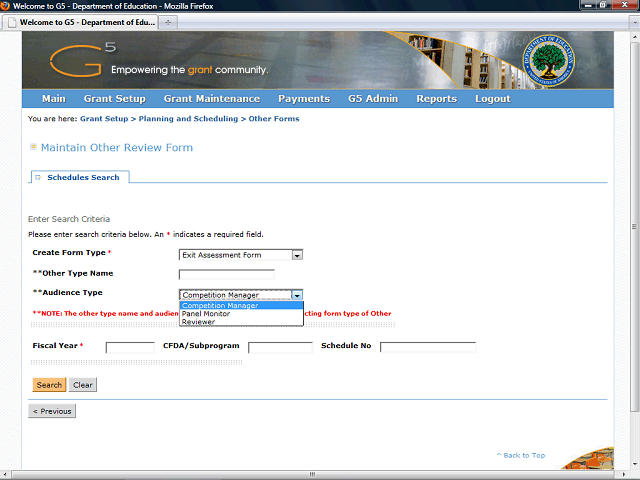This screenshot has width=640, height=480.
Task: Click the Search button
Action: [49, 385]
